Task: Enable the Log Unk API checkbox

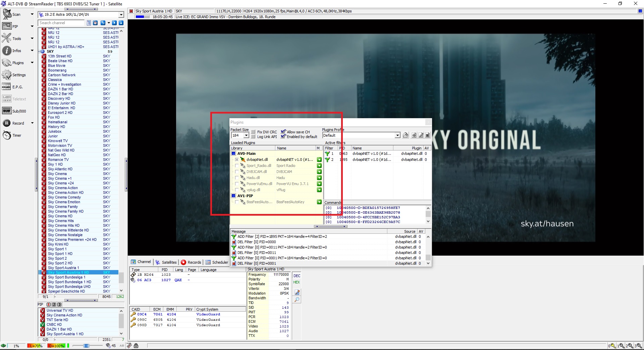Action: 254,137
